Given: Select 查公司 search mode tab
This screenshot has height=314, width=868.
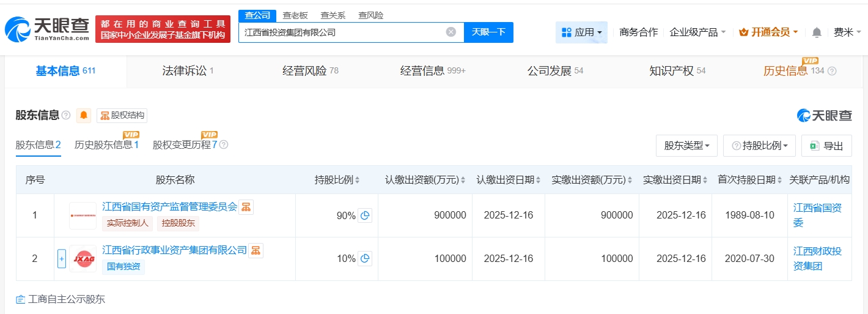Looking at the screenshot, I should pyautogui.click(x=257, y=15).
